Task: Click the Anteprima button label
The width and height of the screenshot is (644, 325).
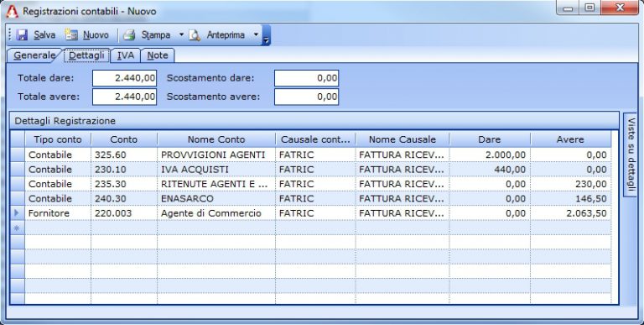Action: (x=226, y=35)
